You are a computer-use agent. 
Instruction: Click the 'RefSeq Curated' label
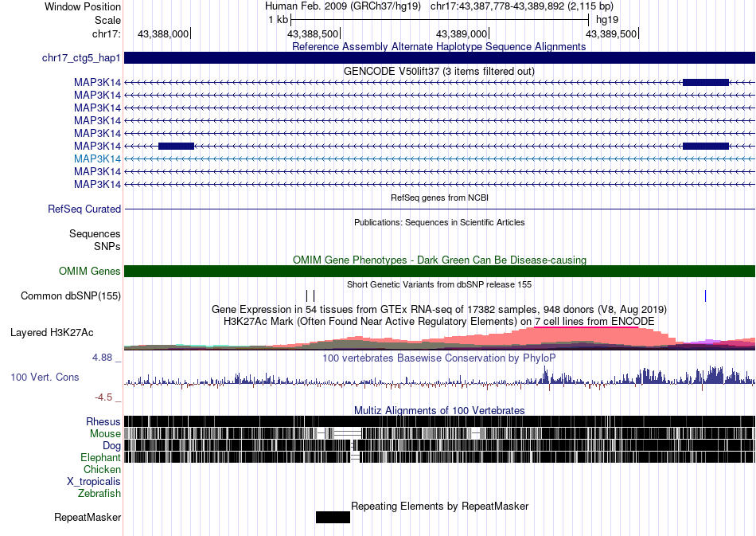[84, 209]
